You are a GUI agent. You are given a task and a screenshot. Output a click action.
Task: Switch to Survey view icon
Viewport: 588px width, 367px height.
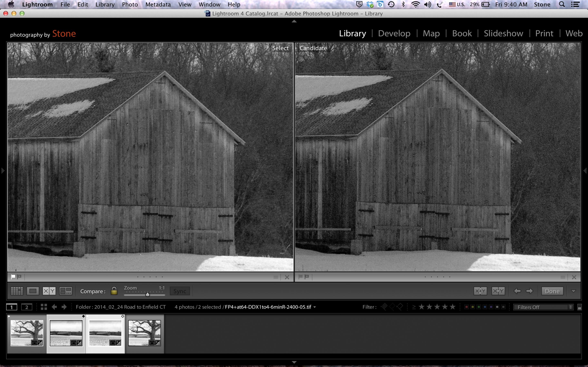coord(66,291)
